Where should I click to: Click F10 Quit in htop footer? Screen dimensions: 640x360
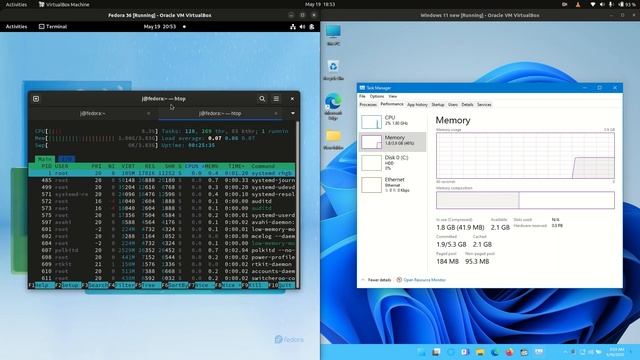pyautogui.click(x=282, y=285)
